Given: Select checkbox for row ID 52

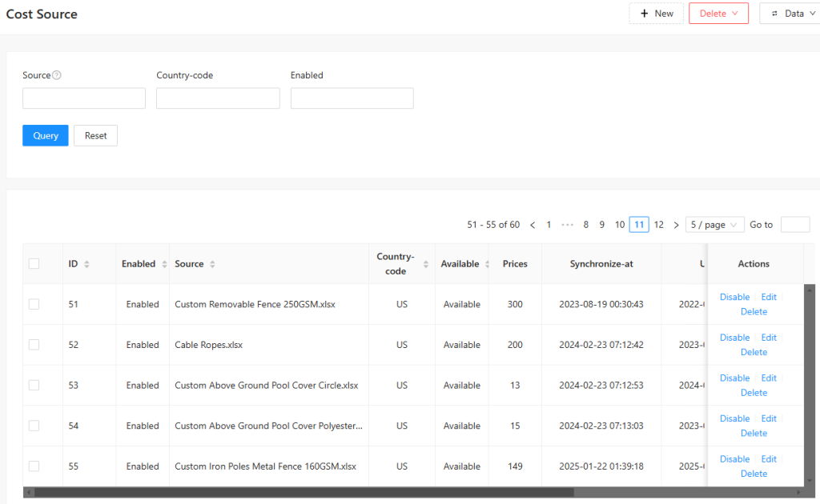Looking at the screenshot, I should (34, 345).
